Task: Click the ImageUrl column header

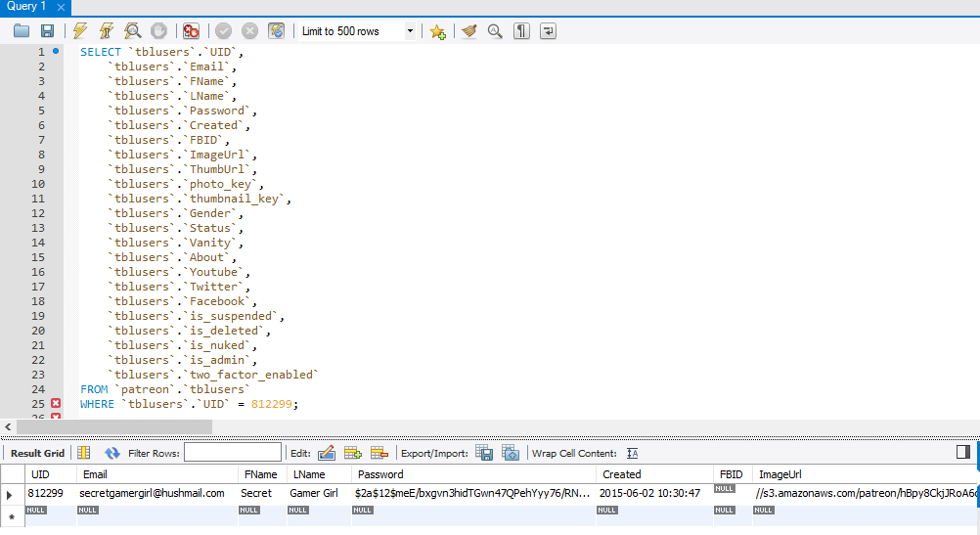Action: [x=866, y=474]
